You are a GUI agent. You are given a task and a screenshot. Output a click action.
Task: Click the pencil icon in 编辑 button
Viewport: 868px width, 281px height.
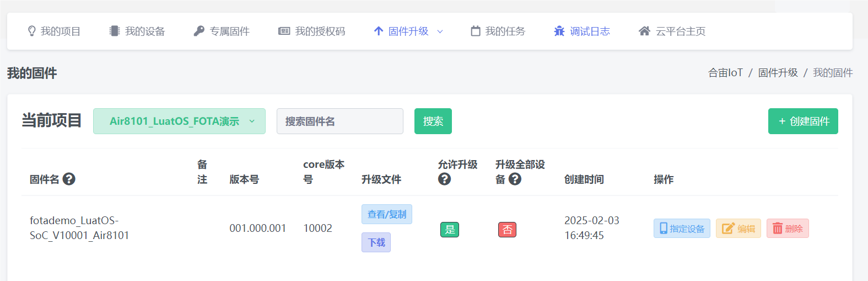coord(728,228)
